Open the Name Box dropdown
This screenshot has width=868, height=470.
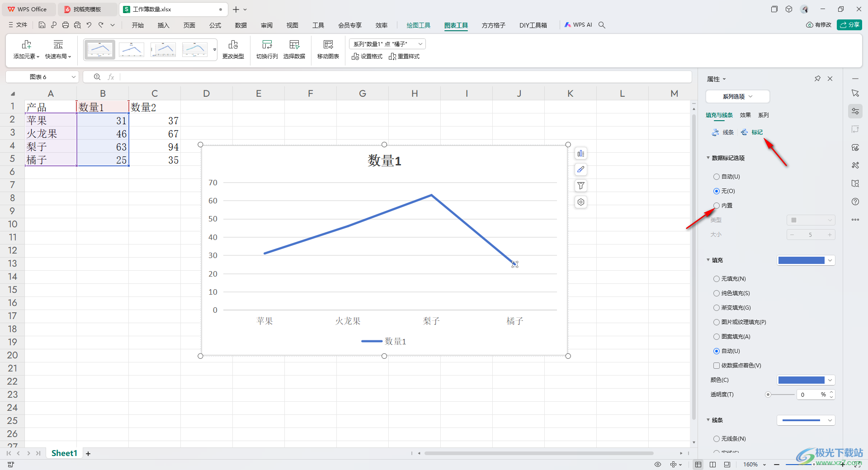[73, 77]
